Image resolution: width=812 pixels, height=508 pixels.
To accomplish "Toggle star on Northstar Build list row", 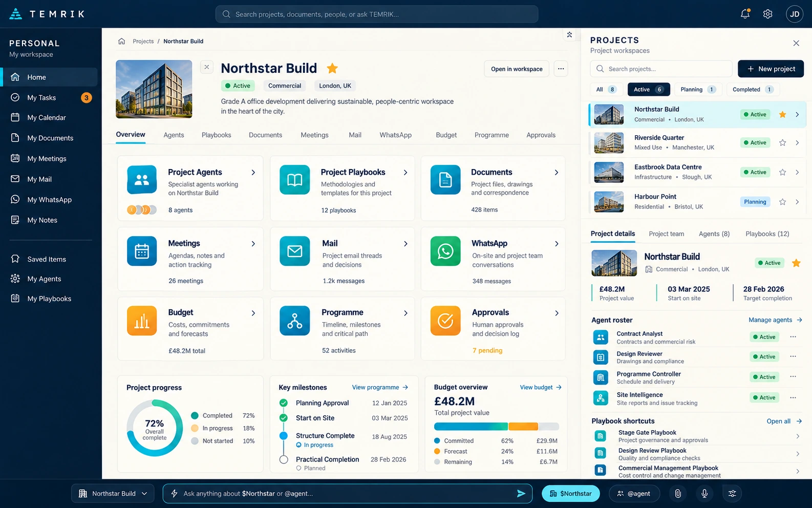I will [782, 115].
